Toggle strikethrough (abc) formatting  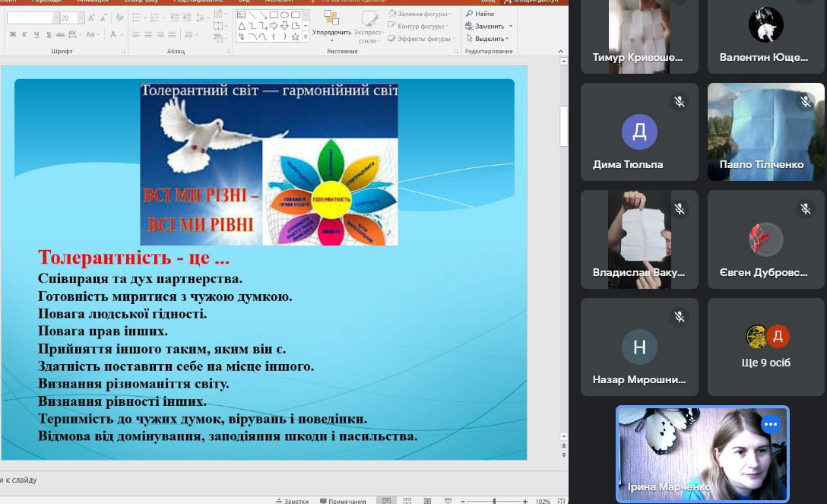[x=60, y=35]
